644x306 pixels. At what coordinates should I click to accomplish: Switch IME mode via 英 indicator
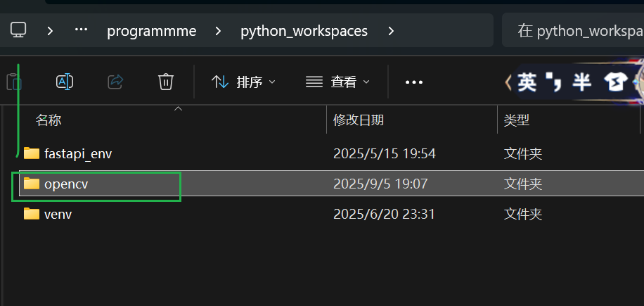click(x=527, y=82)
